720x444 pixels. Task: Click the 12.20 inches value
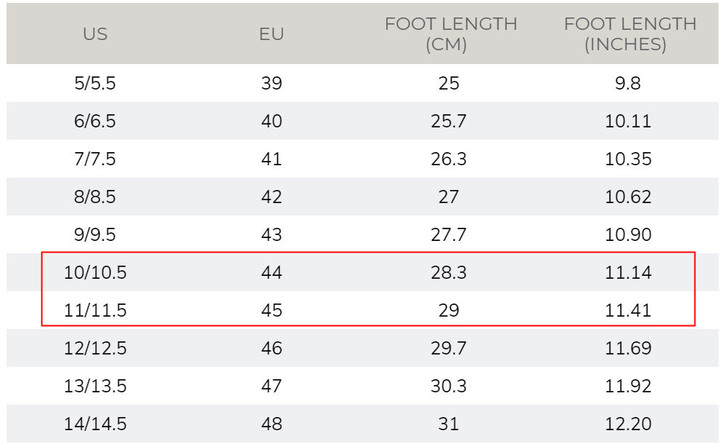[628, 424]
